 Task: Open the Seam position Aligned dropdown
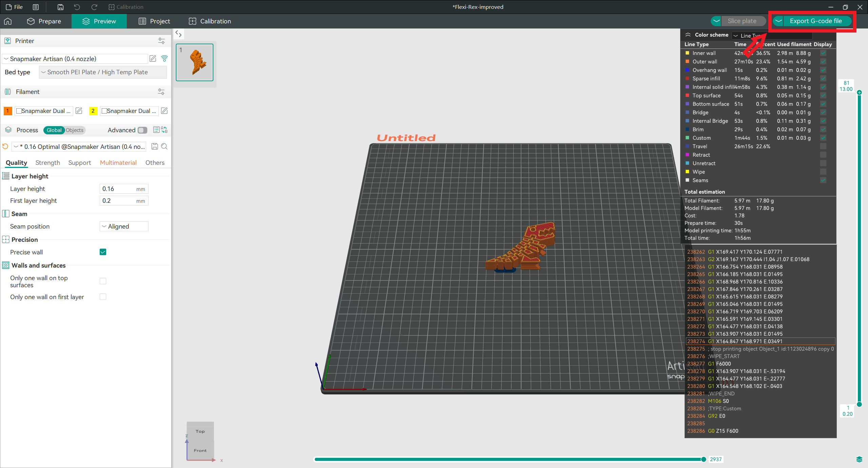124,226
